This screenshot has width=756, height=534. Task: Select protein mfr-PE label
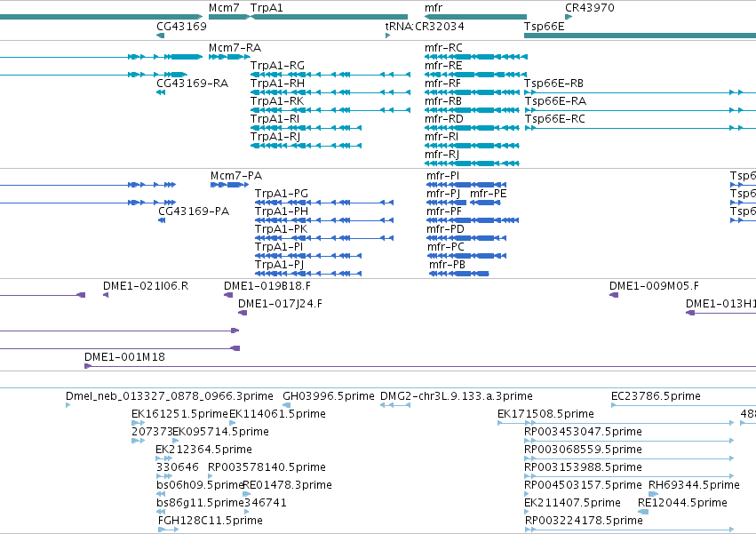click(489, 194)
